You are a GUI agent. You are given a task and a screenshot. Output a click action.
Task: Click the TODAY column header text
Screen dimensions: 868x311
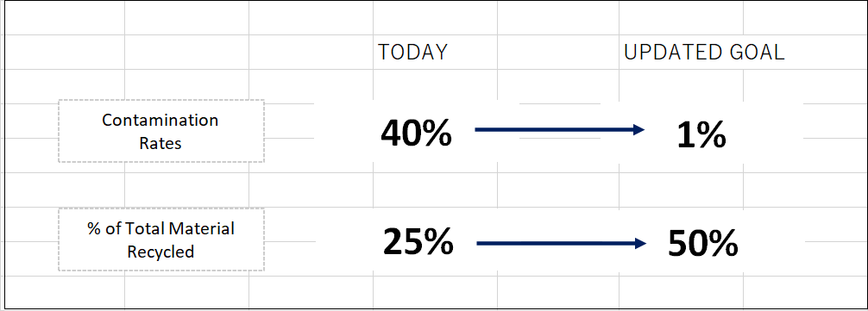pyautogui.click(x=412, y=52)
